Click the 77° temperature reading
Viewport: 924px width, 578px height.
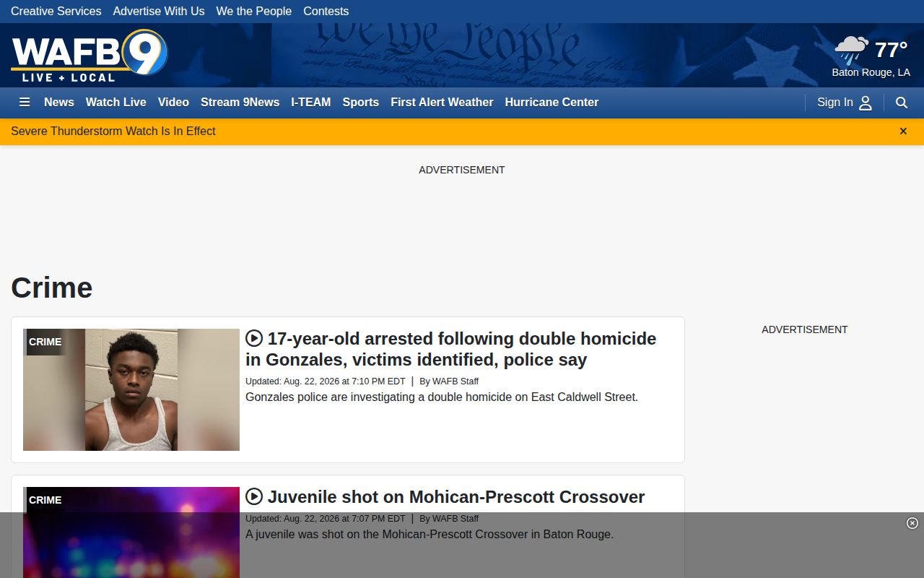click(891, 50)
